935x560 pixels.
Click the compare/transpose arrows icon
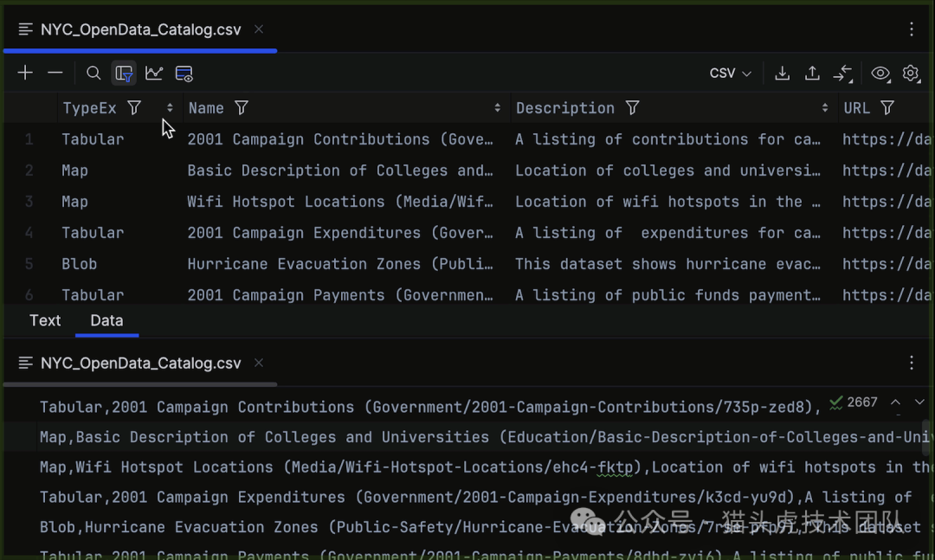tap(842, 74)
